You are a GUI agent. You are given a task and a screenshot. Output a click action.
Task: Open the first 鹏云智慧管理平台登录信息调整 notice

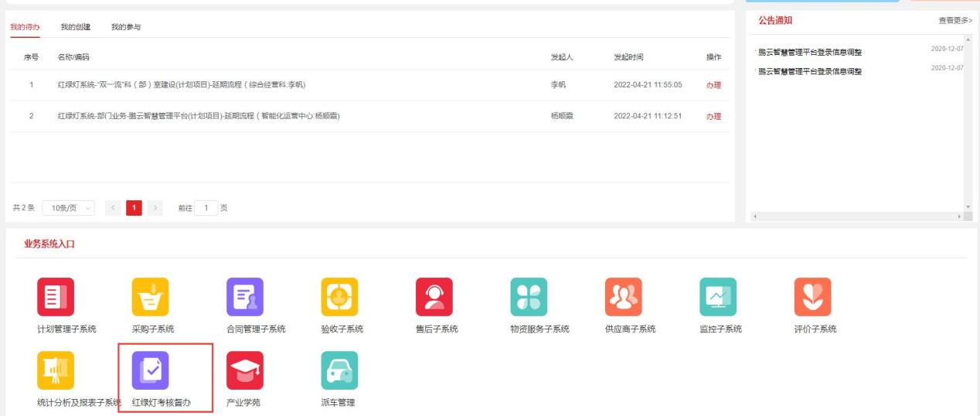(x=810, y=53)
